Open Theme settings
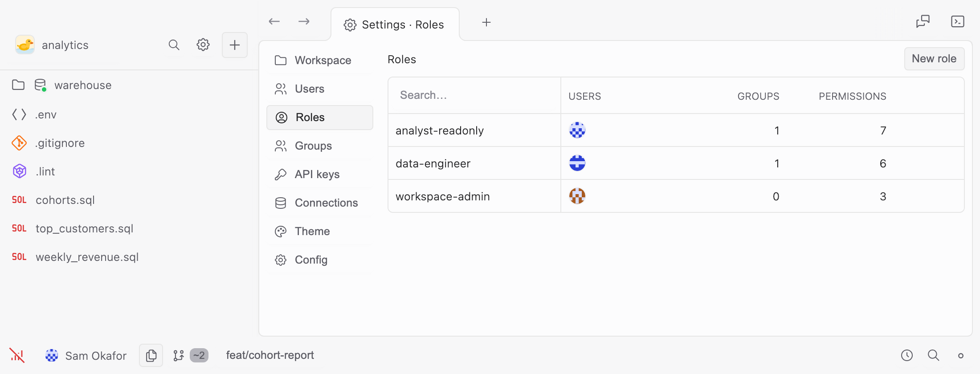This screenshot has height=374, width=980. [320, 231]
